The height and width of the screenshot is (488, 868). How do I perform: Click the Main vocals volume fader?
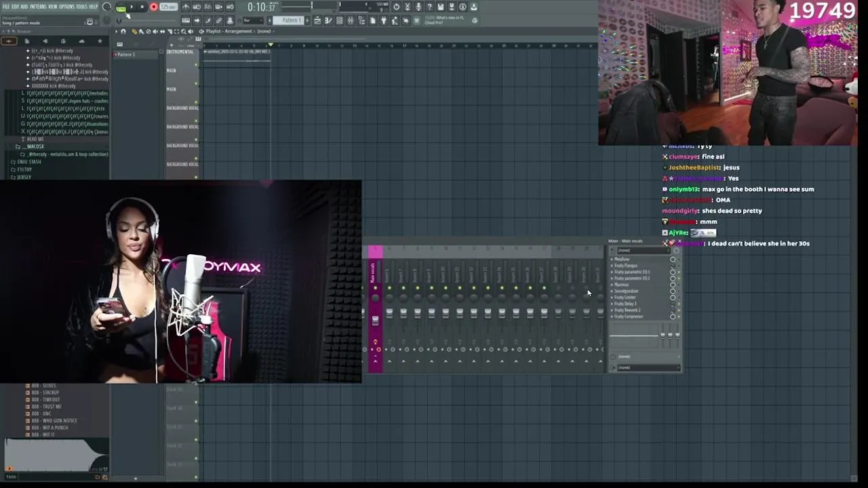point(376,320)
